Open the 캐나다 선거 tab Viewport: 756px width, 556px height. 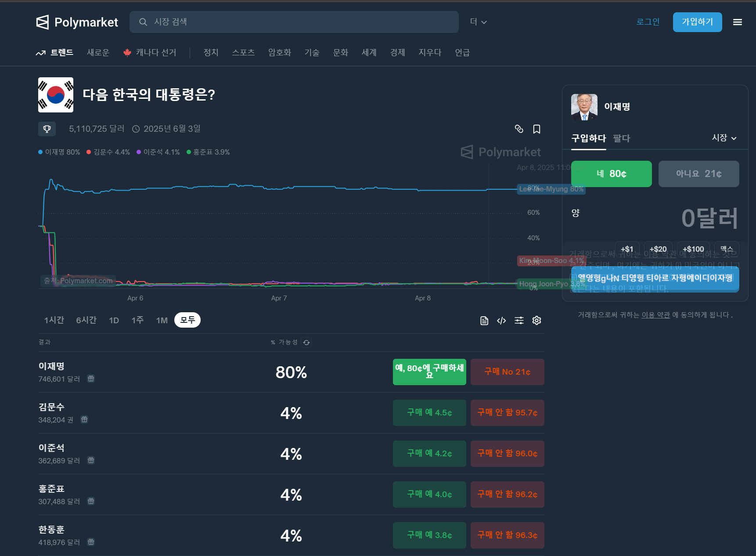click(150, 53)
